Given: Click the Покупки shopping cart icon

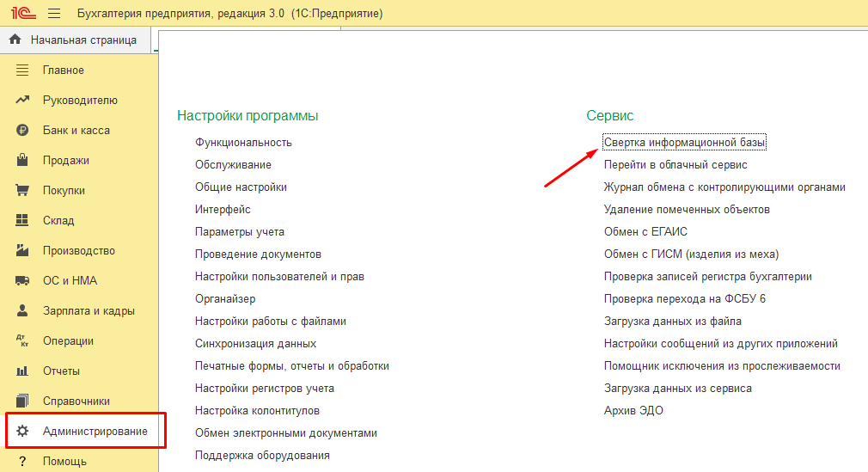Looking at the screenshot, I should pos(22,191).
